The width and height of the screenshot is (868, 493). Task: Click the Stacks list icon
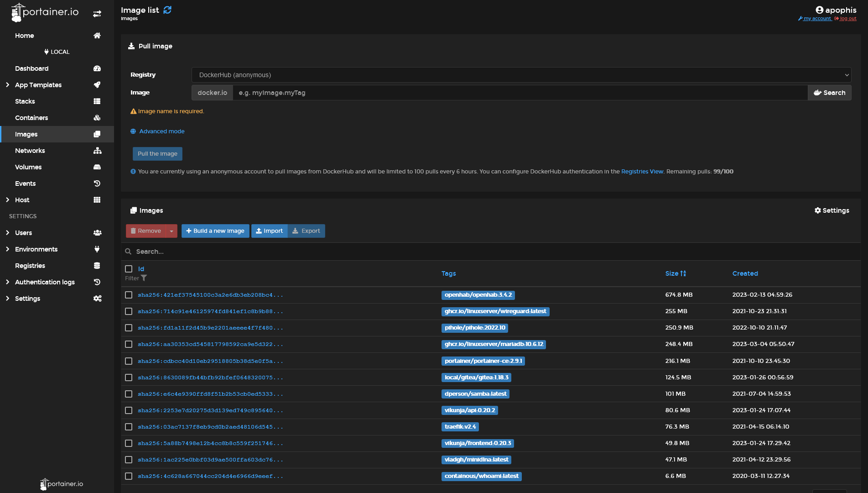point(97,101)
